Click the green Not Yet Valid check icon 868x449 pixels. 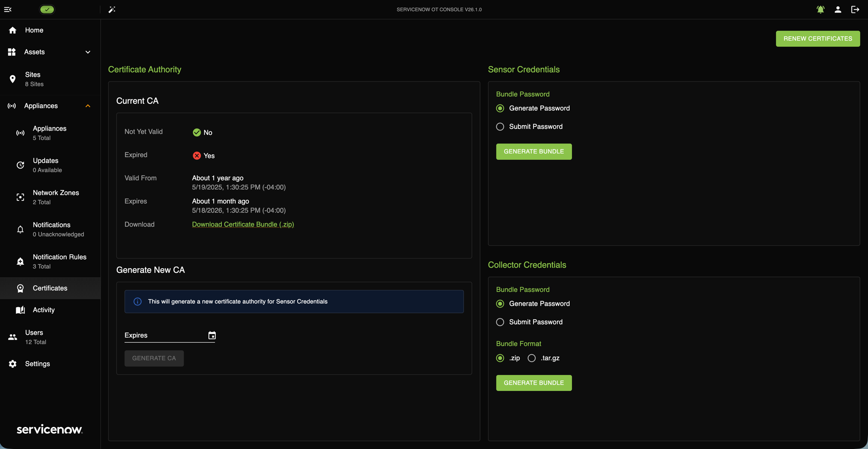pyautogui.click(x=197, y=132)
